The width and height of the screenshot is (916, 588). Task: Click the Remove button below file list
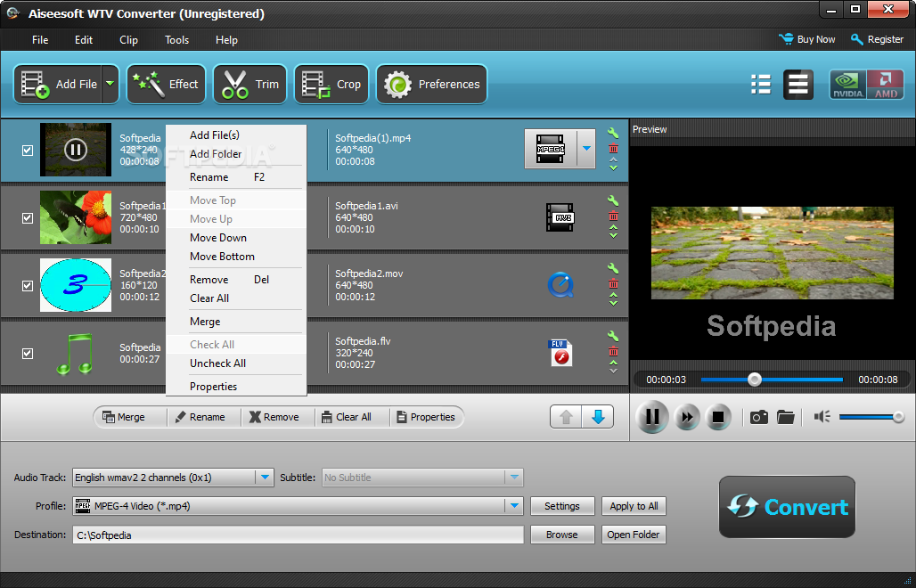click(x=274, y=417)
